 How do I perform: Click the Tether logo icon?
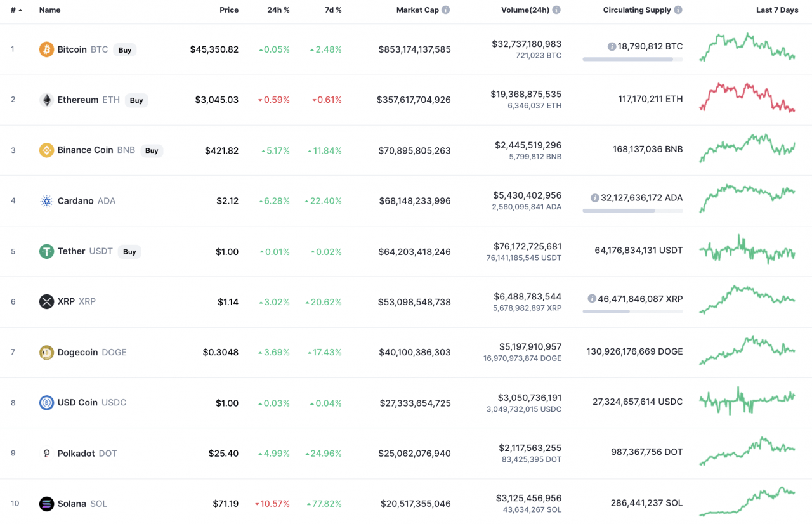pos(46,251)
